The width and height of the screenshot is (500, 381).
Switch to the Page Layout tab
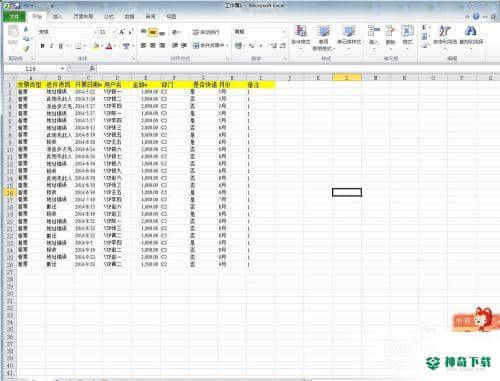pos(83,16)
